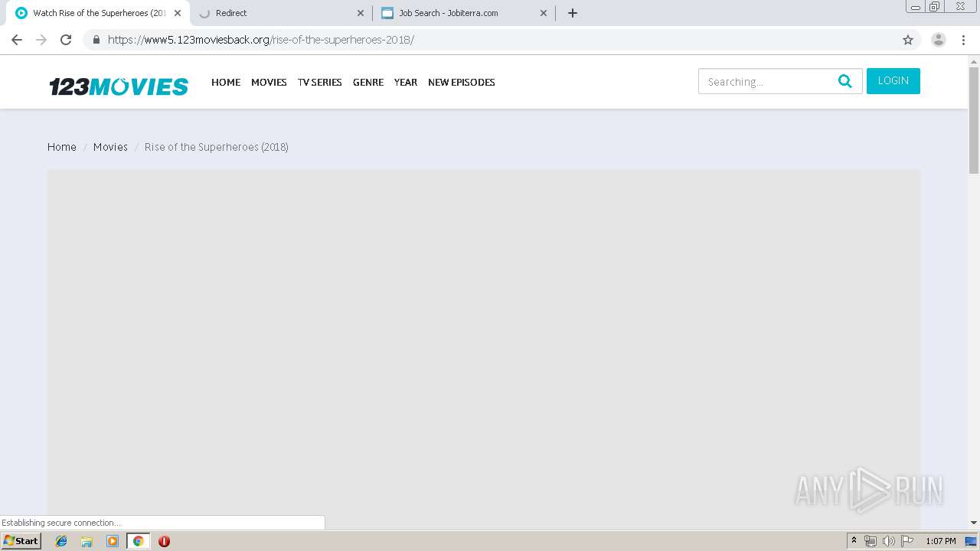Click the red circular taskbar icon
The height and width of the screenshot is (551, 980).
(164, 541)
